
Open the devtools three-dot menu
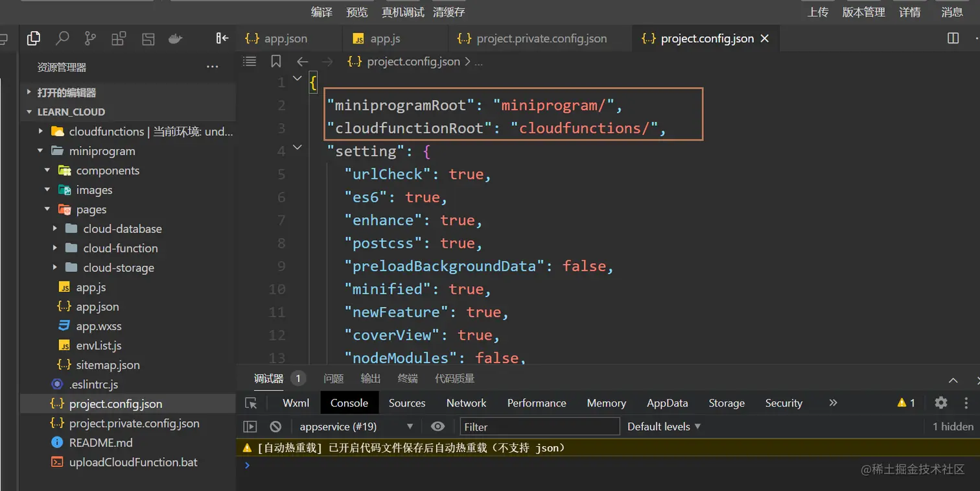[967, 403]
